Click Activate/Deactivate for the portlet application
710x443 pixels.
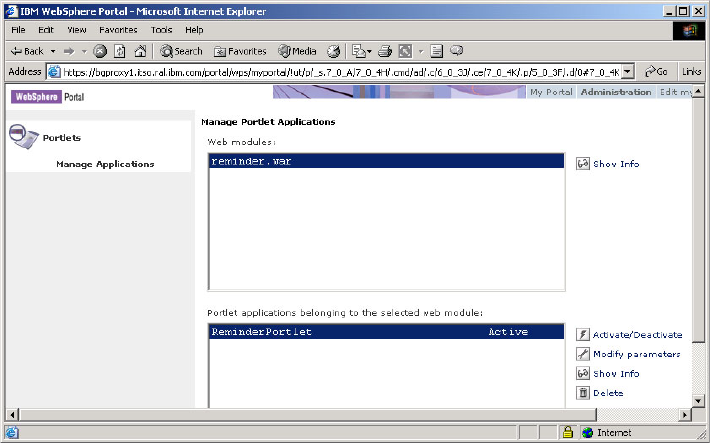coord(636,334)
